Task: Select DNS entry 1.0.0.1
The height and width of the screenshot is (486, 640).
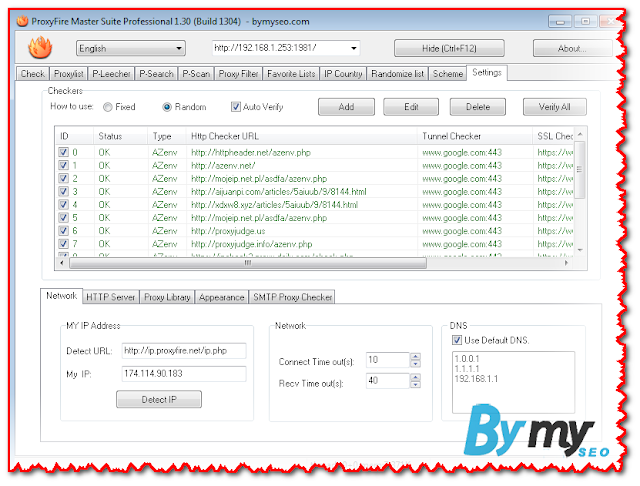Action: point(467,359)
